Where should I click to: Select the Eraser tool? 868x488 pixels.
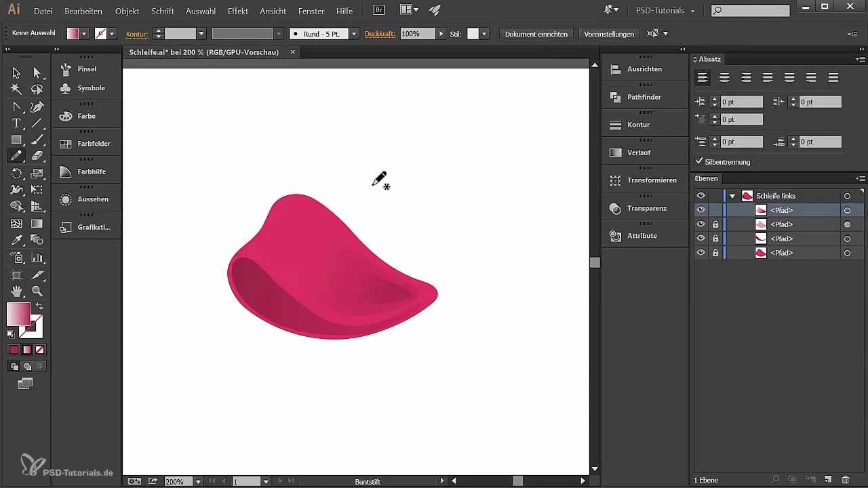coord(37,156)
